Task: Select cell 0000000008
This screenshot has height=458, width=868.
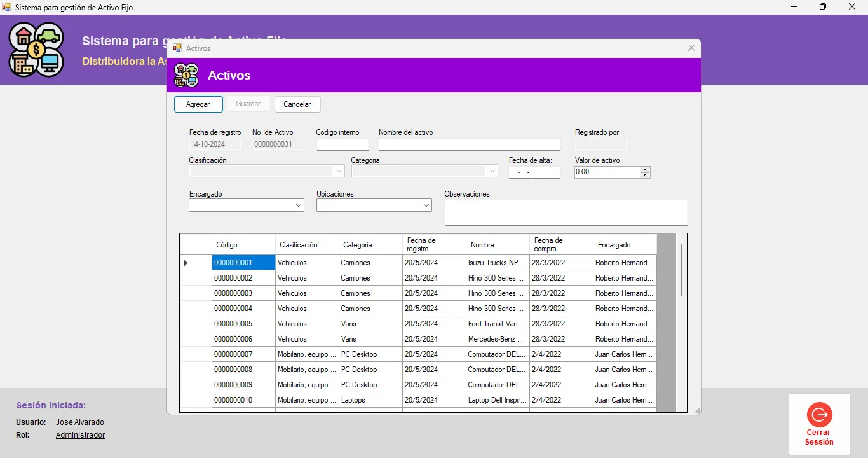Action: pos(243,370)
